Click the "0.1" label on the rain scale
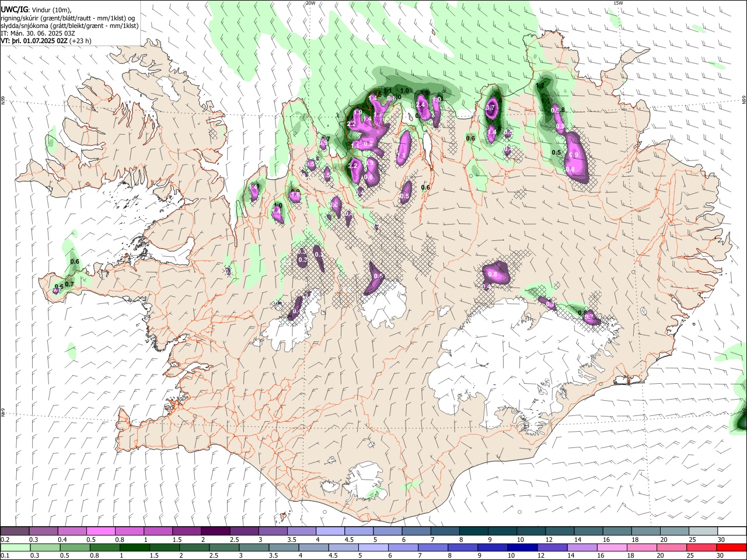Image resolution: width=747 pixels, height=560 pixels. pyautogui.click(x=5, y=555)
